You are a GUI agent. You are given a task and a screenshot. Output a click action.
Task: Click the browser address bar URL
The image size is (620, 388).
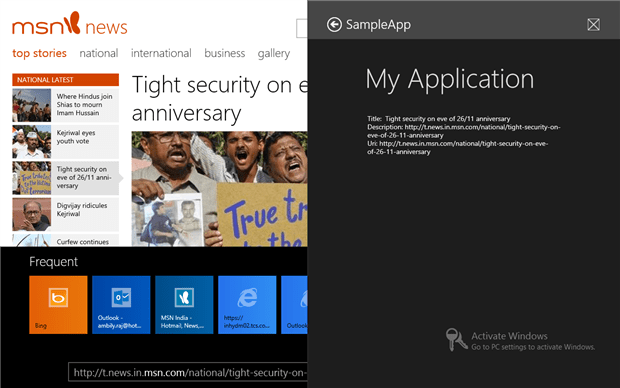(188, 372)
